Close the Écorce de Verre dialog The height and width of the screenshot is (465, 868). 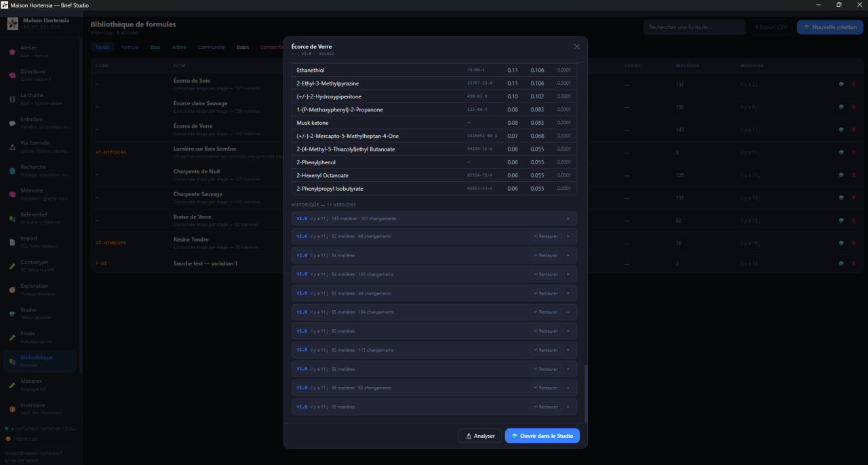coord(576,47)
